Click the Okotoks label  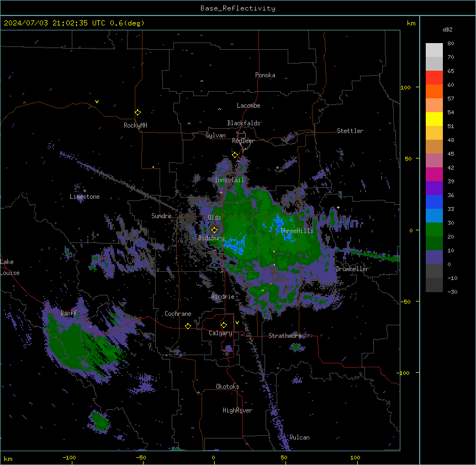pos(228,387)
